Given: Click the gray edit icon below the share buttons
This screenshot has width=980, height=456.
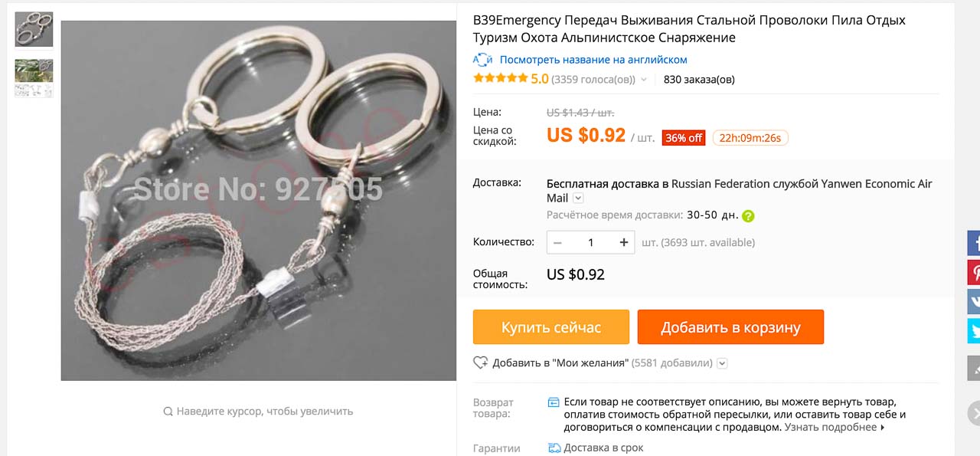Looking at the screenshot, I should 974,369.
